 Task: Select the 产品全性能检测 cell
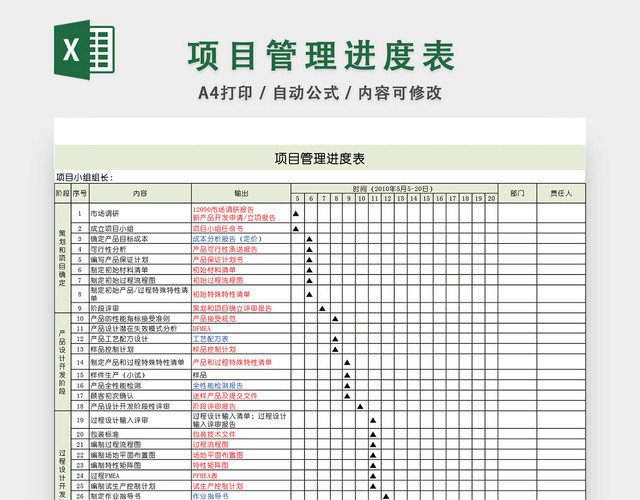[140, 385]
